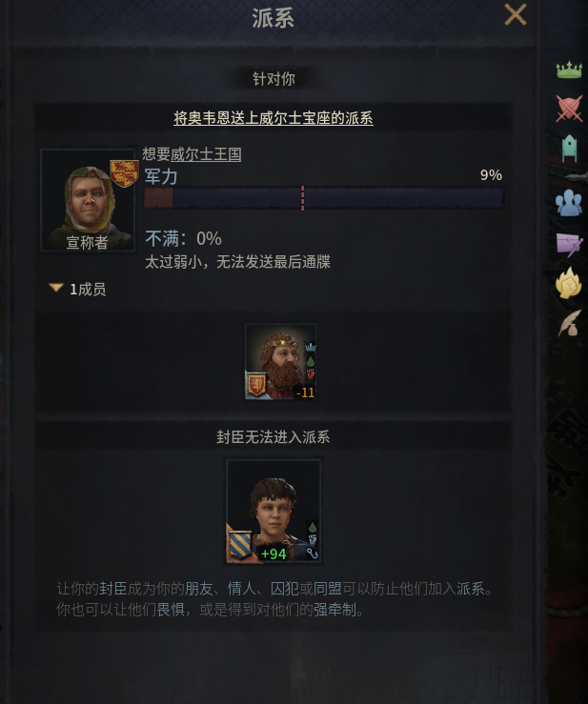588x704 pixels.
Task: Select the bearded faction member portrait
Action: (280, 361)
